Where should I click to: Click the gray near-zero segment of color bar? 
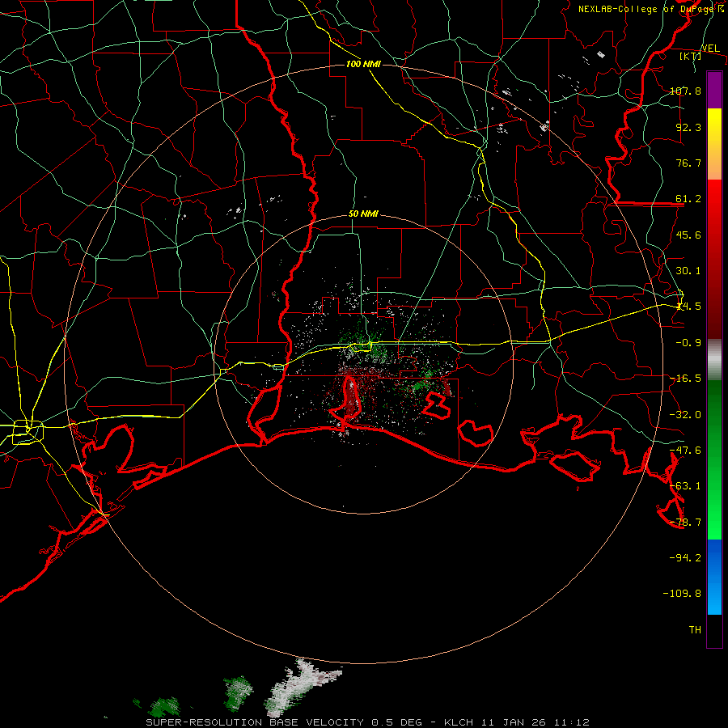[x=714, y=360]
